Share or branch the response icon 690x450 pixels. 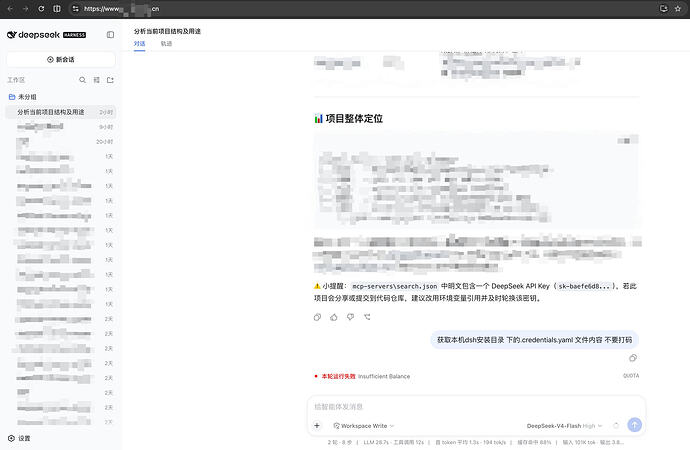[x=367, y=317]
